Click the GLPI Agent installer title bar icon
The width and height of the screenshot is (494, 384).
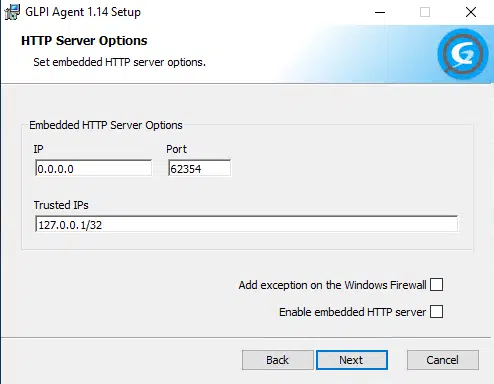(x=12, y=12)
